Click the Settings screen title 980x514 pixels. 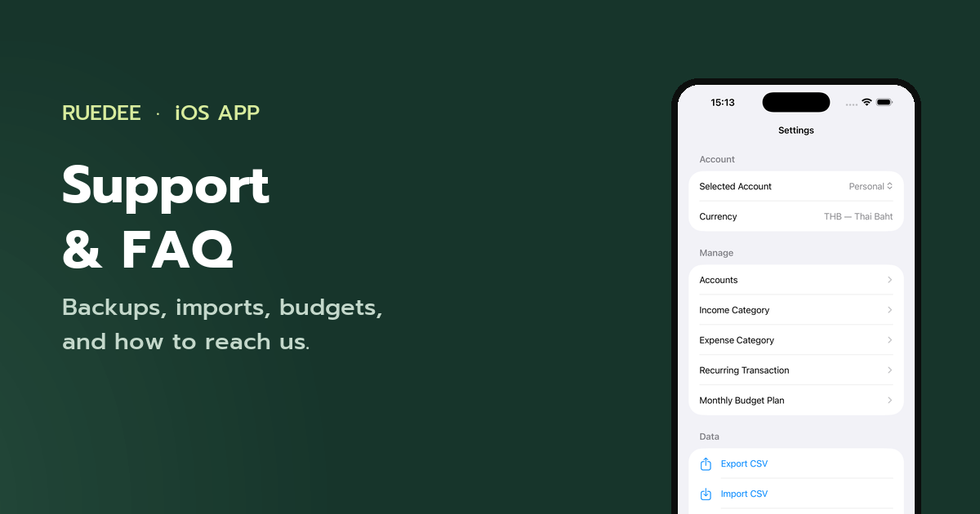tap(796, 130)
